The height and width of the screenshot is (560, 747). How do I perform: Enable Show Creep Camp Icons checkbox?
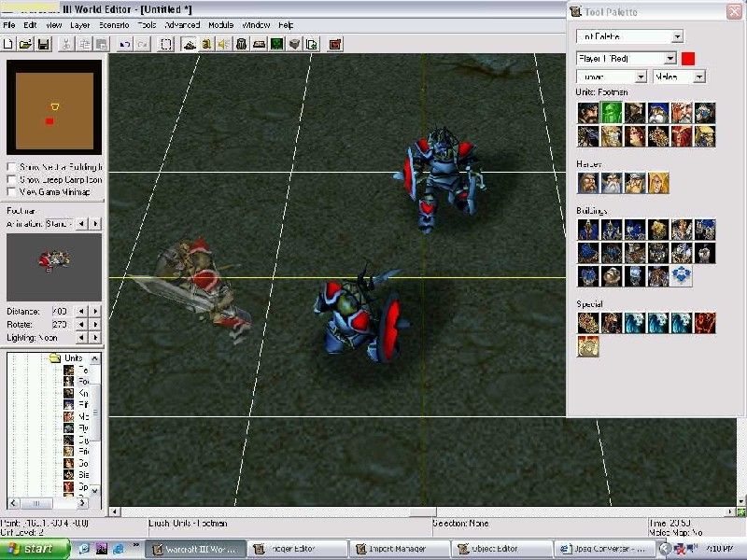click(11, 179)
